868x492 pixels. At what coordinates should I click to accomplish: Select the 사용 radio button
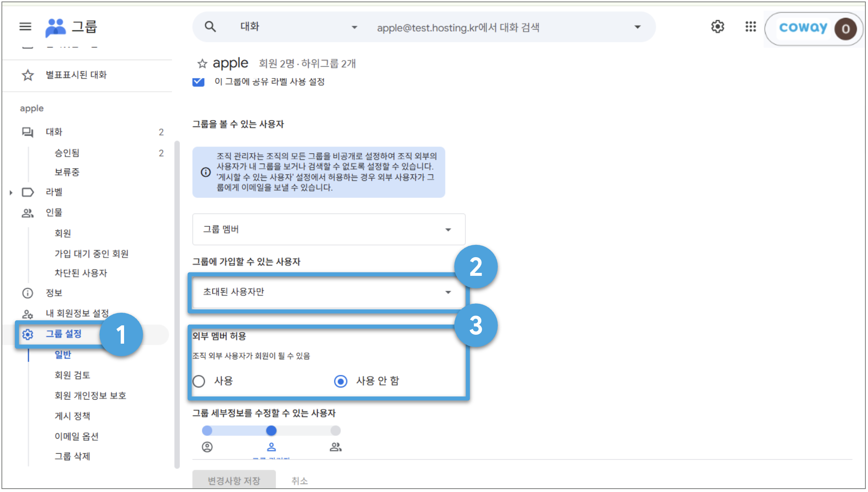[x=199, y=381]
